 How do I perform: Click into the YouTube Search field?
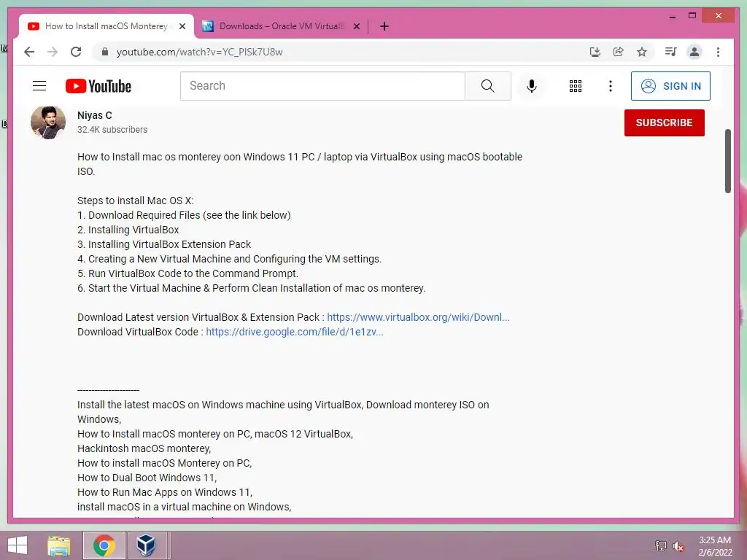(x=322, y=86)
